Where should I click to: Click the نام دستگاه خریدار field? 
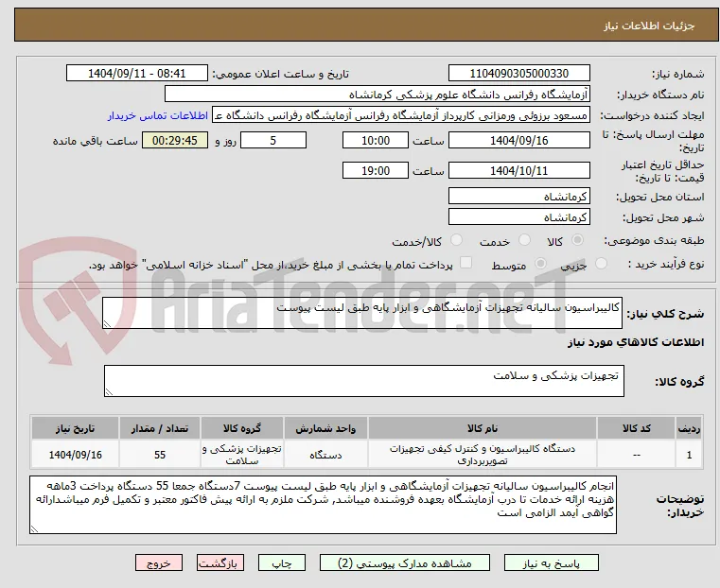[377, 95]
